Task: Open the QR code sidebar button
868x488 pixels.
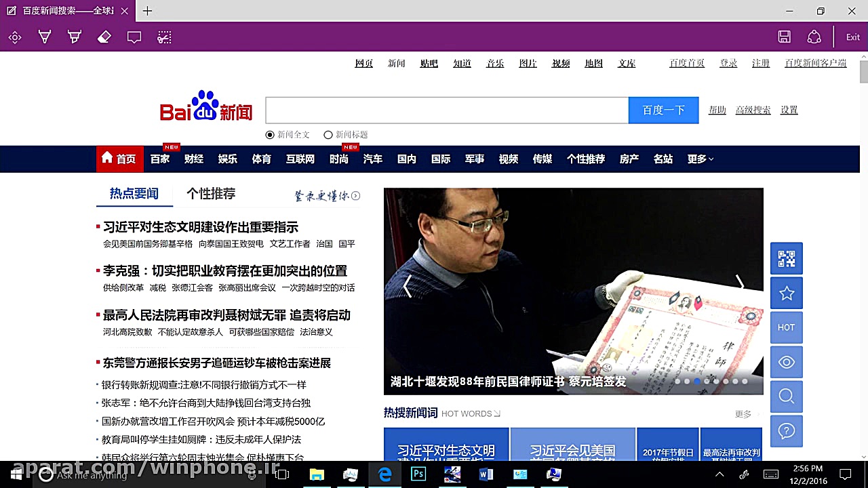Action: coord(787,258)
